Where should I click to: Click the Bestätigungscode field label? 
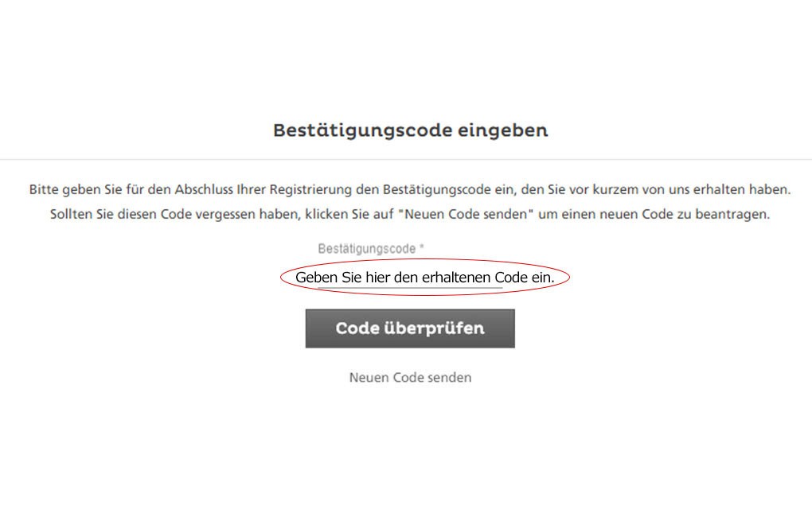pos(367,249)
